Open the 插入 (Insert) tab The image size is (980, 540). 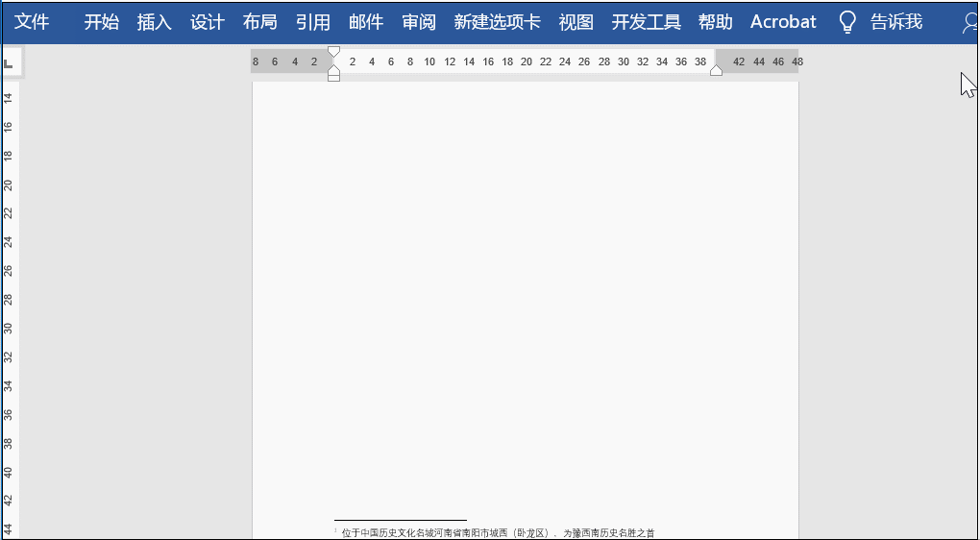tap(154, 22)
